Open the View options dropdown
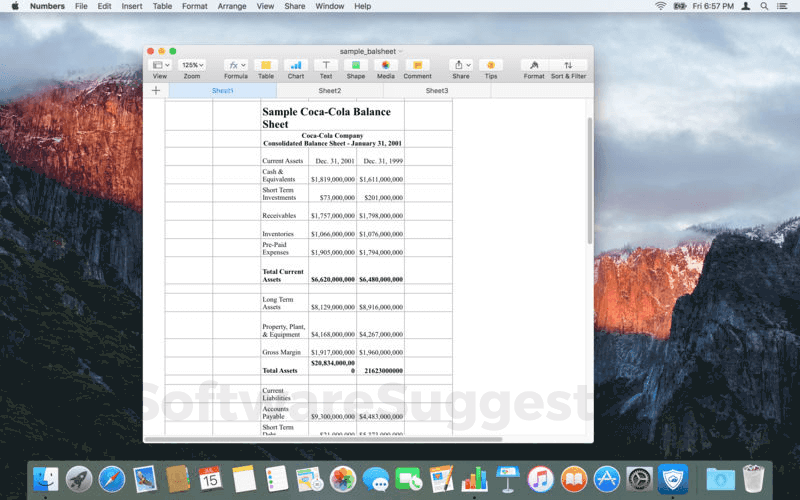Viewport: 800px width, 500px height. point(160,65)
